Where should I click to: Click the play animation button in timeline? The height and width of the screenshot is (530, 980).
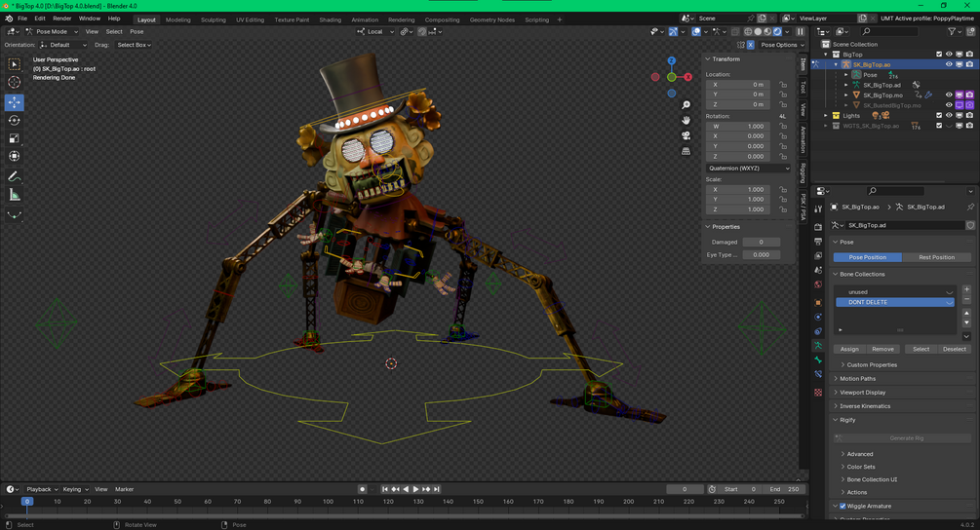415,489
